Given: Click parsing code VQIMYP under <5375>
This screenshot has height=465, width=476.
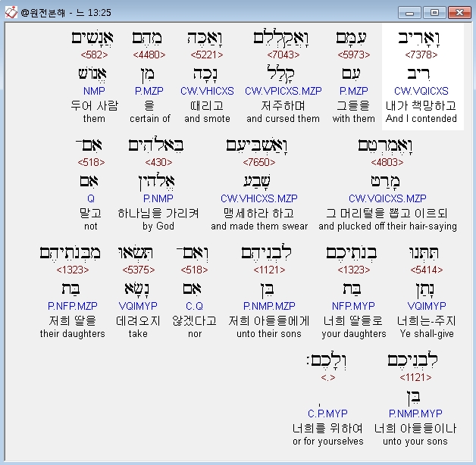Looking at the screenshot, I should pyautogui.click(x=138, y=306).
